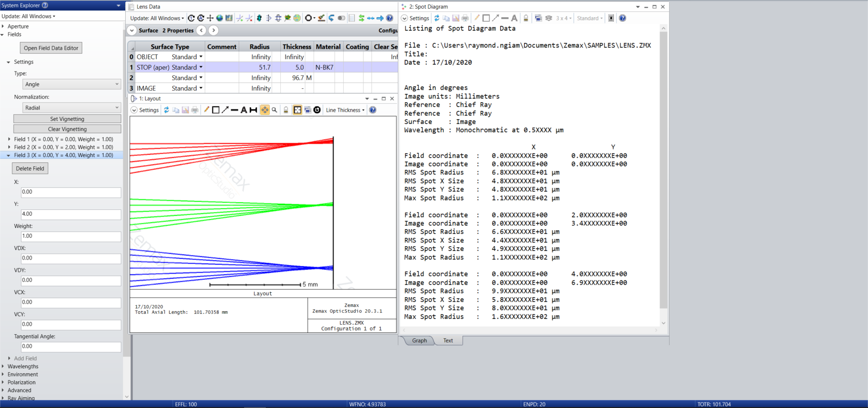
Task: Click the lock window icon in Spot Diagram
Action: [x=526, y=18]
